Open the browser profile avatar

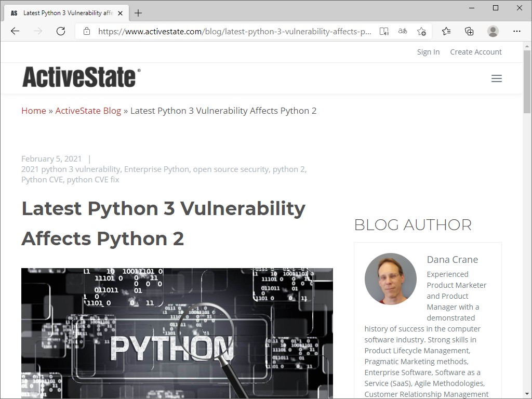pos(493,31)
